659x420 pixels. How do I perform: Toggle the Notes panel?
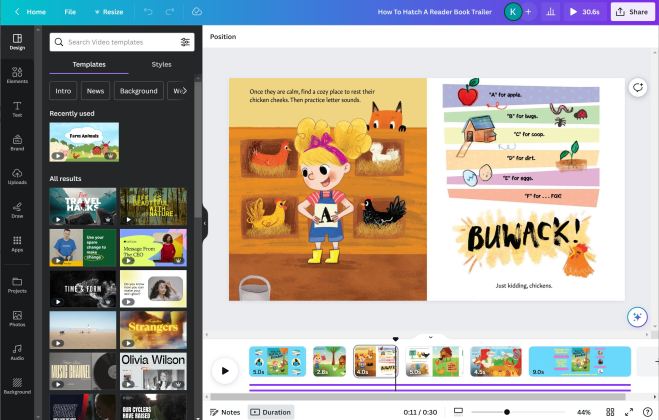click(x=225, y=412)
